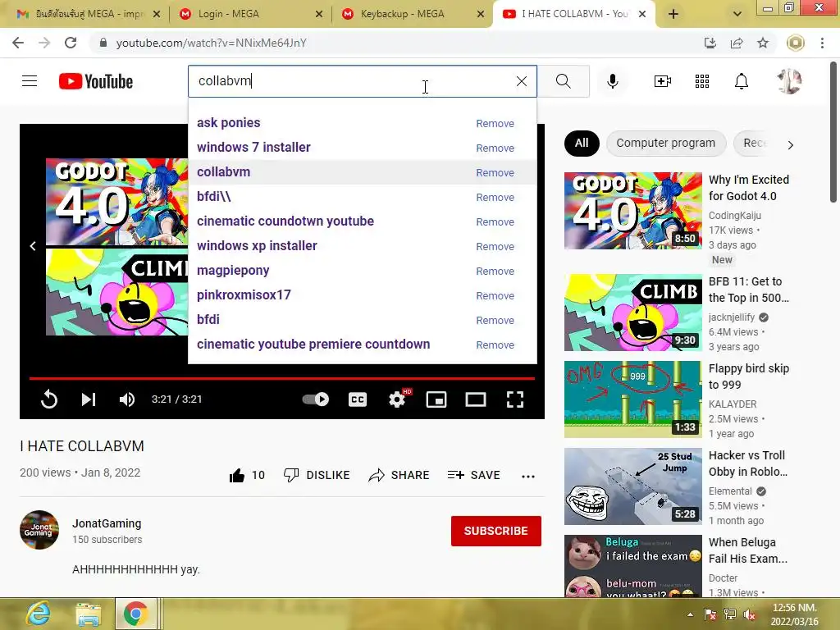The width and height of the screenshot is (840, 630).
Task: Open Chrome's three-dot menu
Action: [x=822, y=43]
